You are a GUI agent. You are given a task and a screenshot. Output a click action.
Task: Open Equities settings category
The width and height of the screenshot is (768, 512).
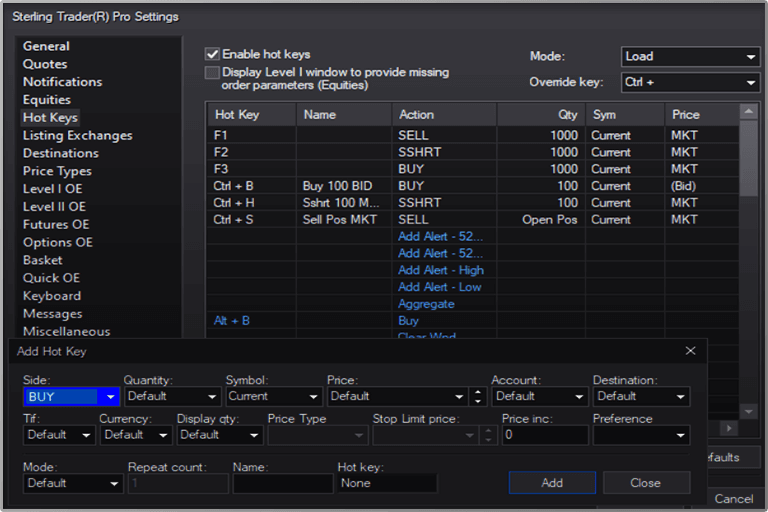click(x=47, y=100)
